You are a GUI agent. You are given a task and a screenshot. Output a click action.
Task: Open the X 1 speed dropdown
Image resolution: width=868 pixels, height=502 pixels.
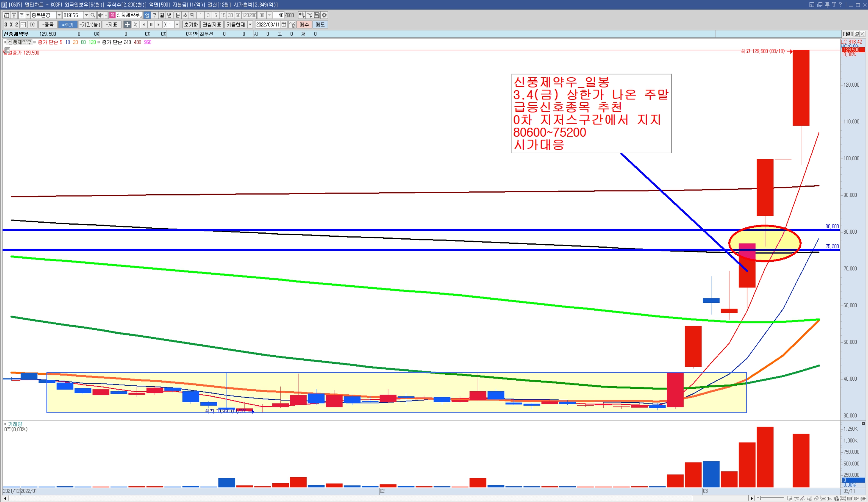pos(177,24)
